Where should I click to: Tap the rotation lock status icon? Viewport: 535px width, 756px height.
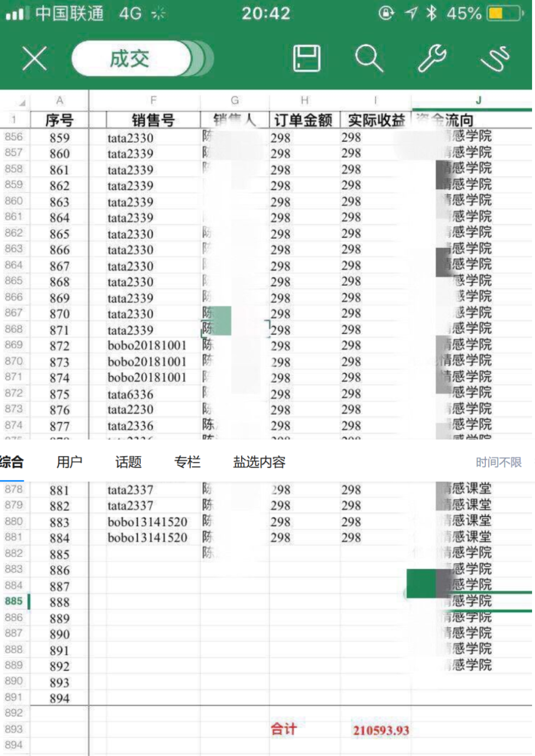pos(386,14)
